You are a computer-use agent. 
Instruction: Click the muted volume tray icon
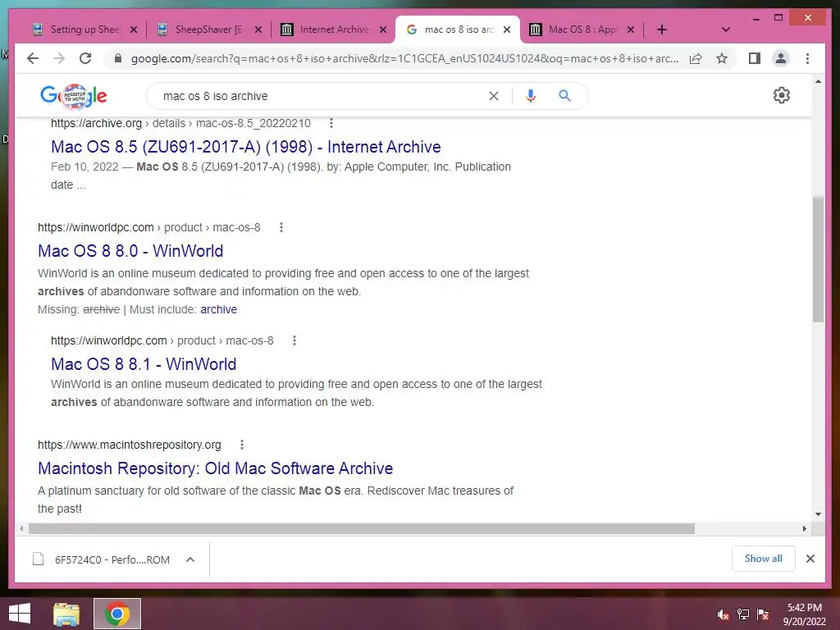point(723,614)
